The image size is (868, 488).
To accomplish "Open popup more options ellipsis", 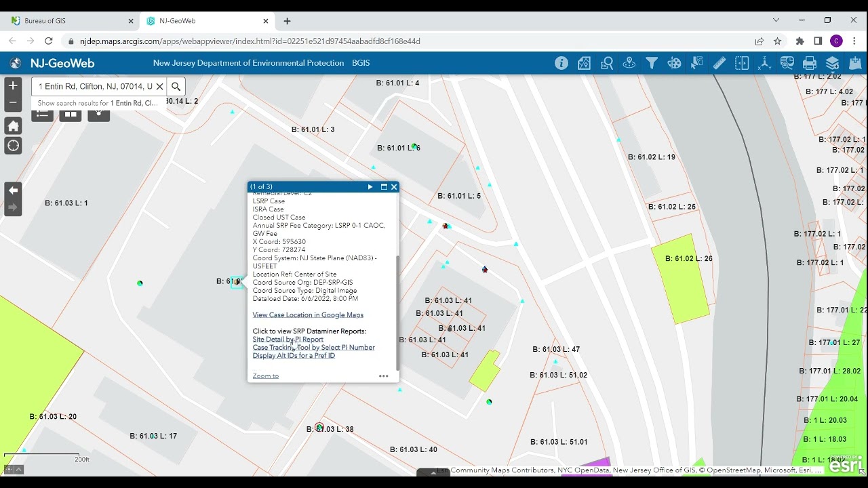I will 384,376.
